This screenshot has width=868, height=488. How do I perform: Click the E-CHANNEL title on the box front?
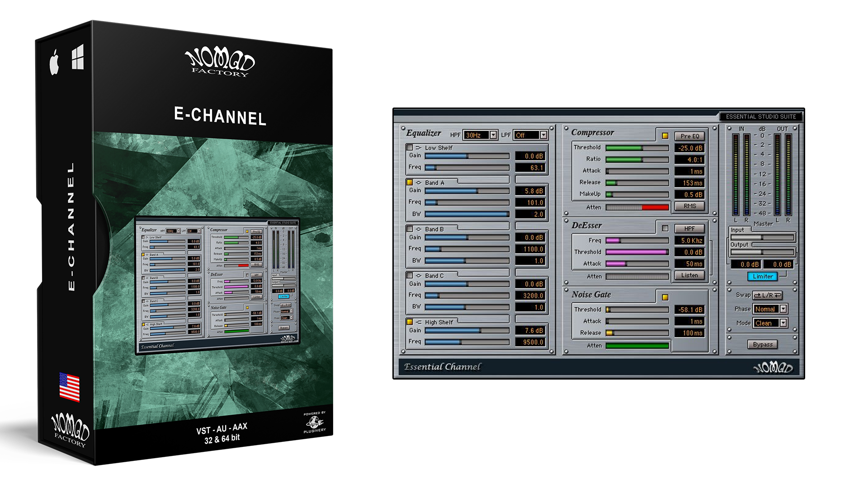coord(220,116)
